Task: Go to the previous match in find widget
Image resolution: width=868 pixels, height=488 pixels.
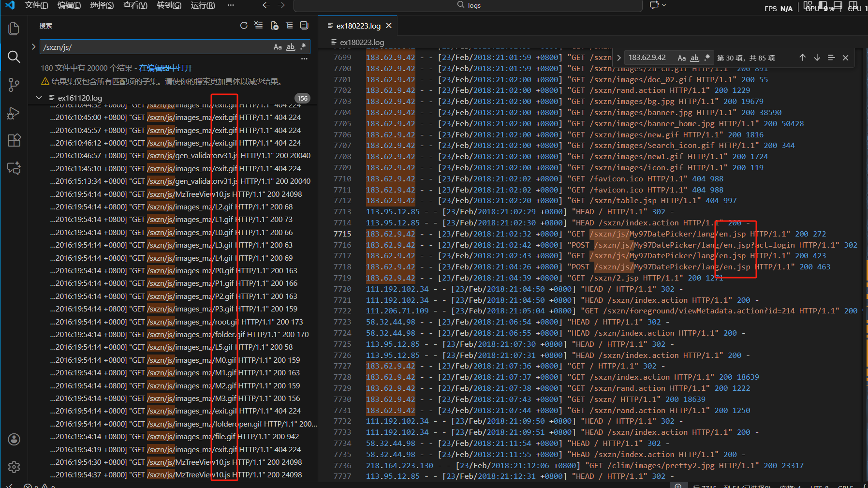Action: (802, 58)
